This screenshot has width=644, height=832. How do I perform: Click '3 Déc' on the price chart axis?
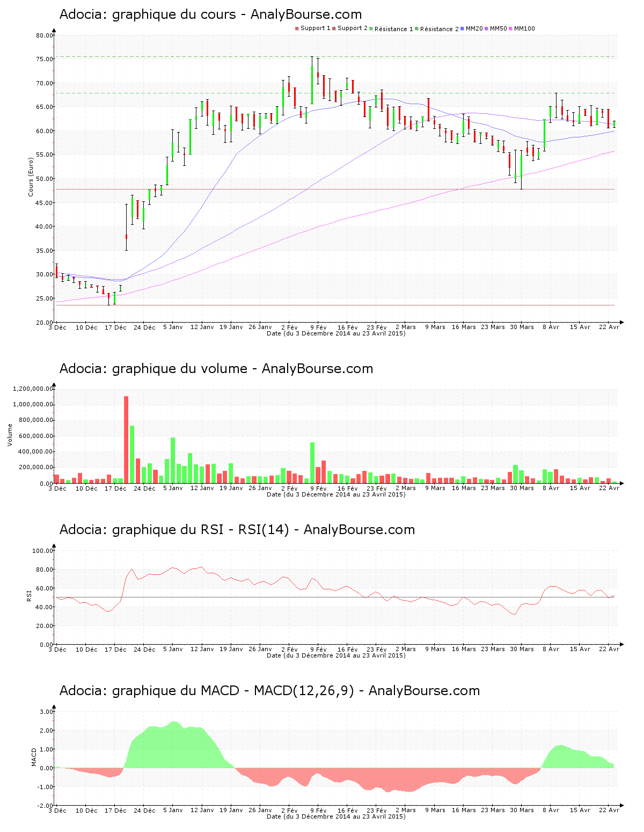pos(57,327)
